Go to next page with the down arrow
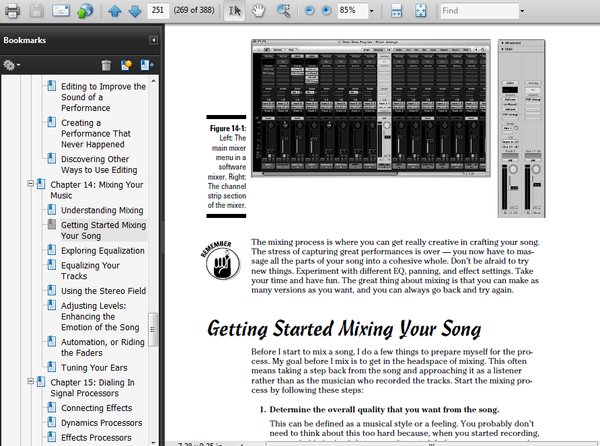 coord(135,11)
